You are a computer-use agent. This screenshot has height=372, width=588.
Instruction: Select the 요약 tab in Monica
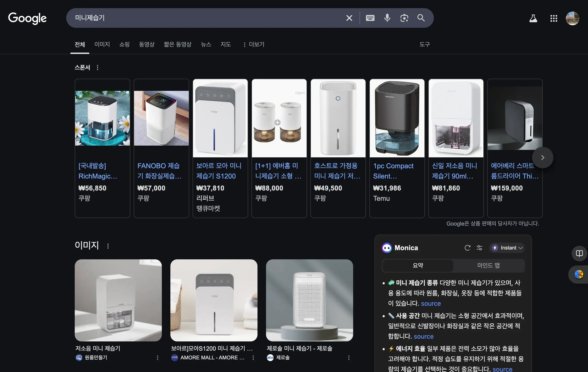coord(418,265)
